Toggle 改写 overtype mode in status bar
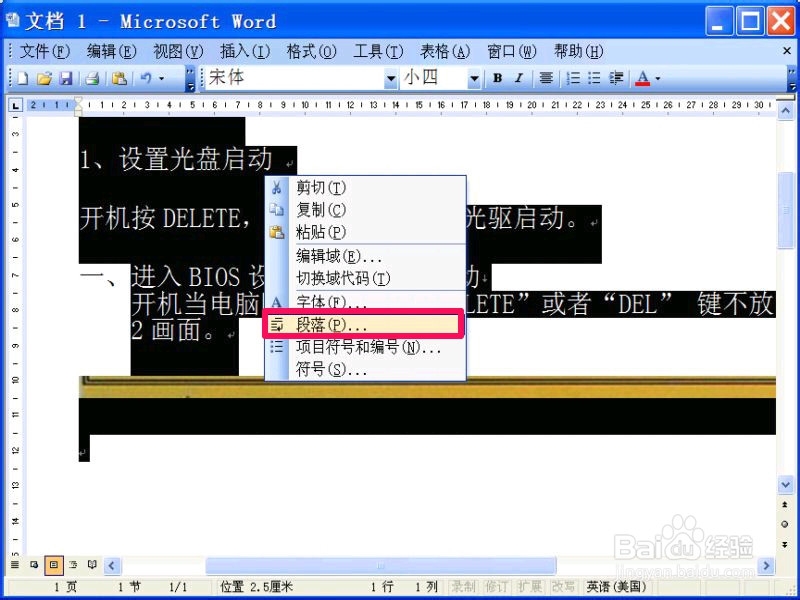Image resolution: width=800 pixels, height=600 pixels. (563, 587)
